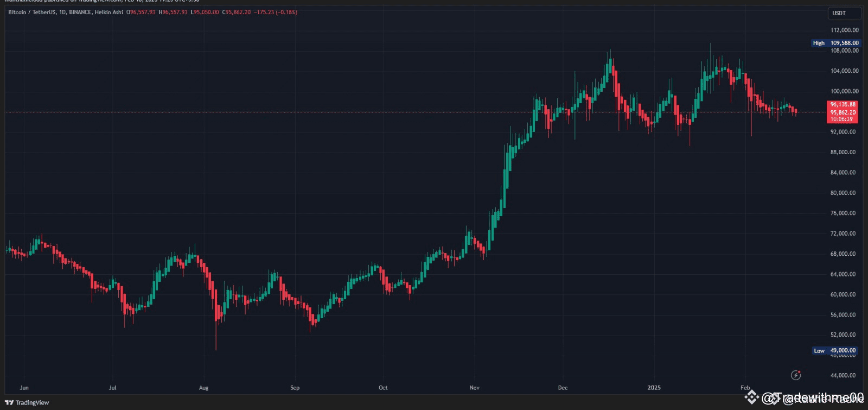Image resolution: width=868 pixels, height=410 pixels.
Task: Select the open value O96,557.93
Action: (141, 12)
